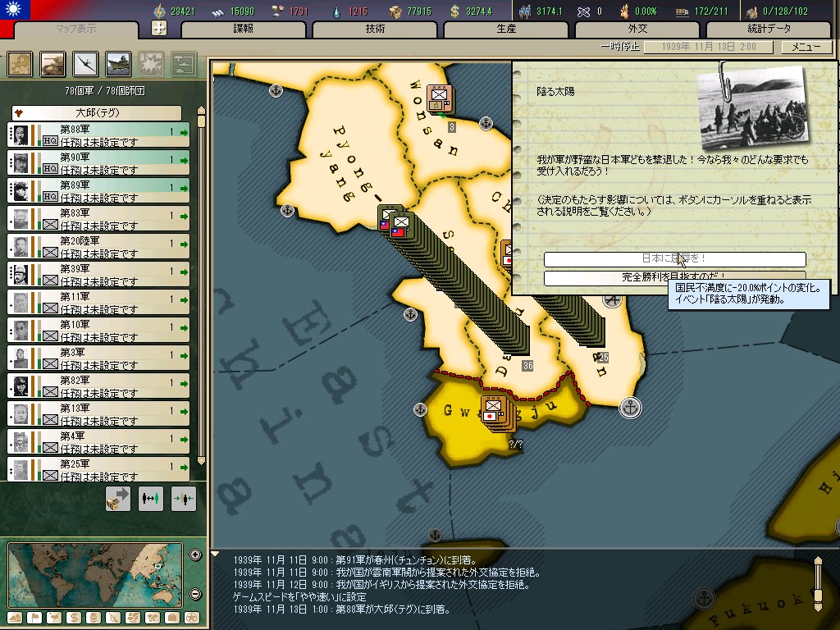
Task: Zoom in the map with plus button
Action: (x=195, y=555)
